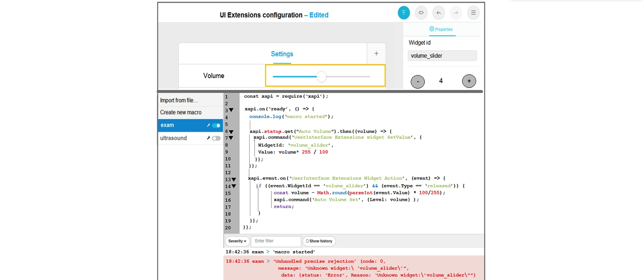Select the exam macro in list

[190, 125]
